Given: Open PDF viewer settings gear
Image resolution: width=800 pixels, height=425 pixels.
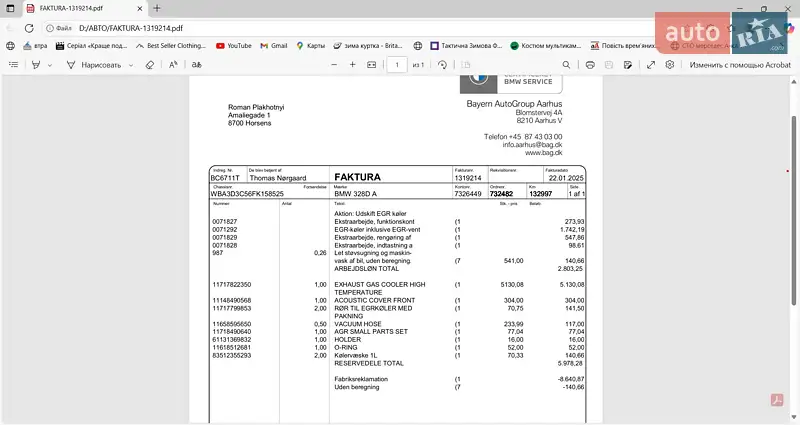Looking at the screenshot, I should click(x=670, y=64).
